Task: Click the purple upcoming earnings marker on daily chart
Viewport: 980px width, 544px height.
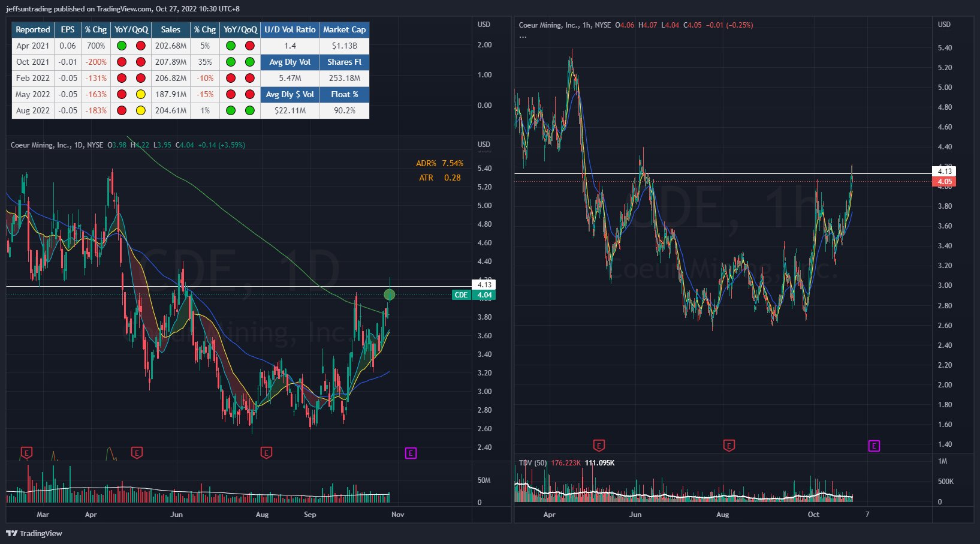Action: [411, 453]
